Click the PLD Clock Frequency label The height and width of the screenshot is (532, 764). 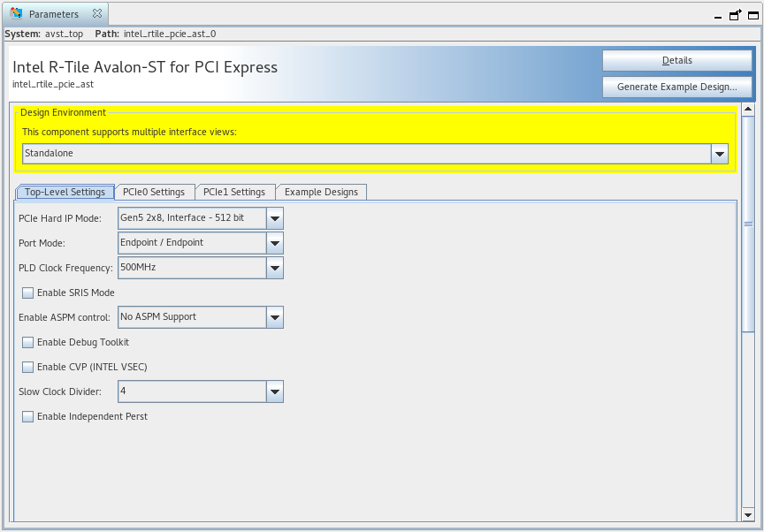click(65, 268)
